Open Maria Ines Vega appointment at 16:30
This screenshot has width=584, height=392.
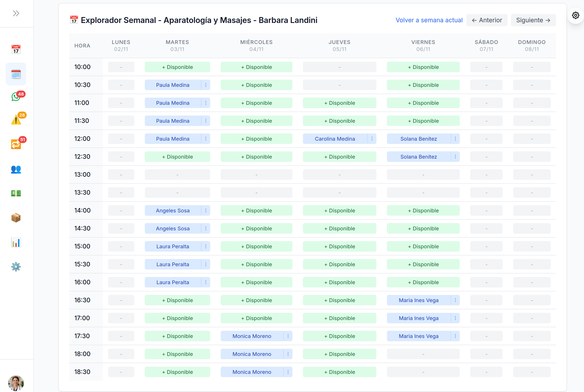(419, 300)
